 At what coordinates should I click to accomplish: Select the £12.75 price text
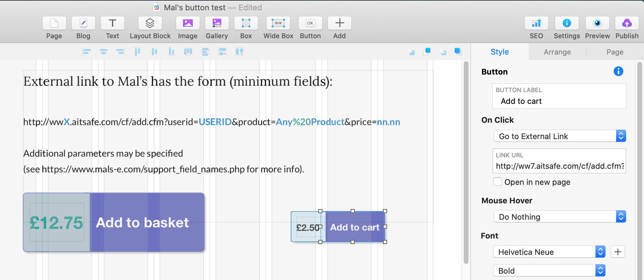coord(56,223)
